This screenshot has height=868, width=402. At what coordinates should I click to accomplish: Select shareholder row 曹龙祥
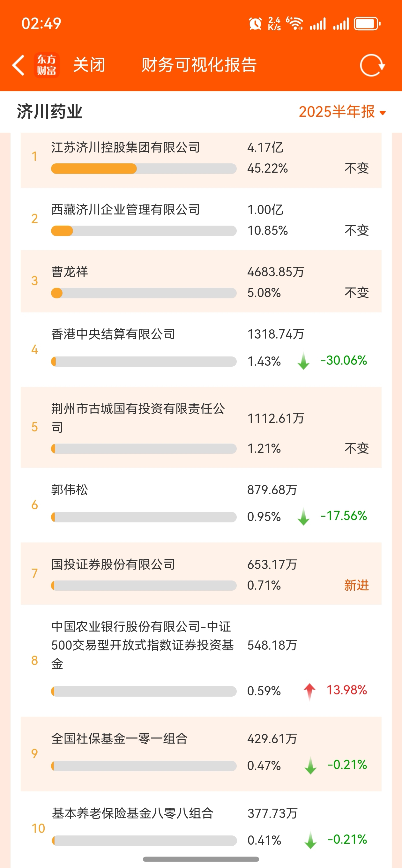click(x=201, y=281)
